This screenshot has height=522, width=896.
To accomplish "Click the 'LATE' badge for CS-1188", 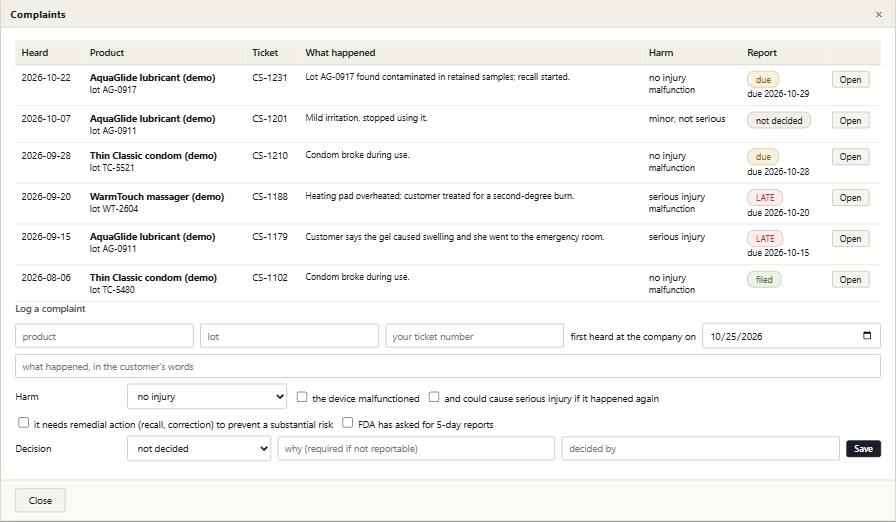I will (x=765, y=198).
